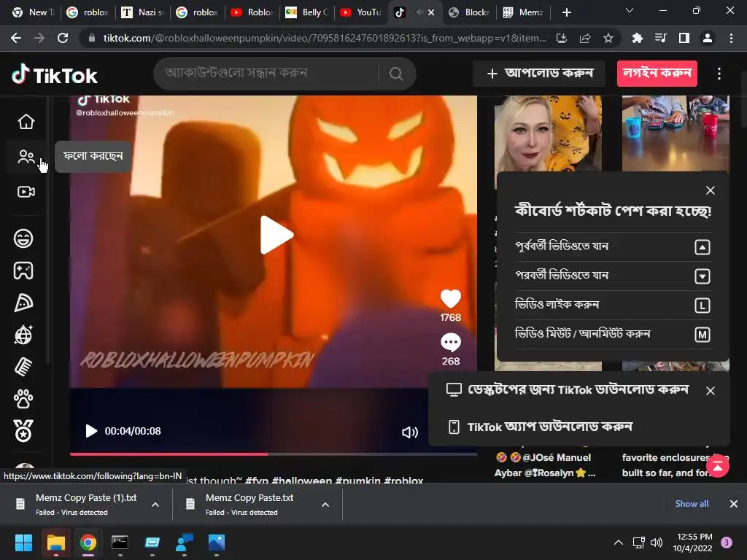This screenshot has width=747, height=560.
Task: Open the Chrome extensions puzzle icon
Action: [x=637, y=38]
